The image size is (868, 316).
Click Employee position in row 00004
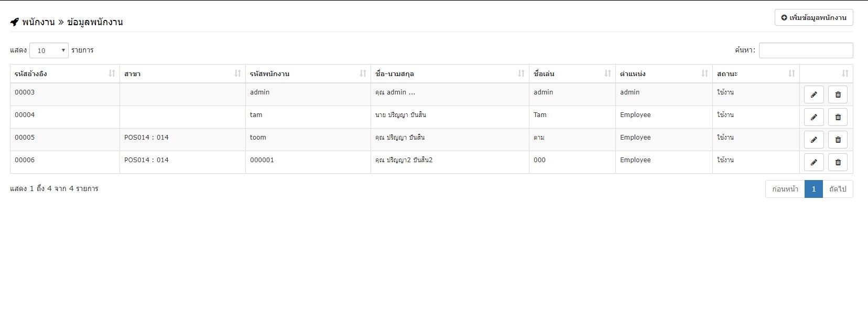[x=664, y=117]
